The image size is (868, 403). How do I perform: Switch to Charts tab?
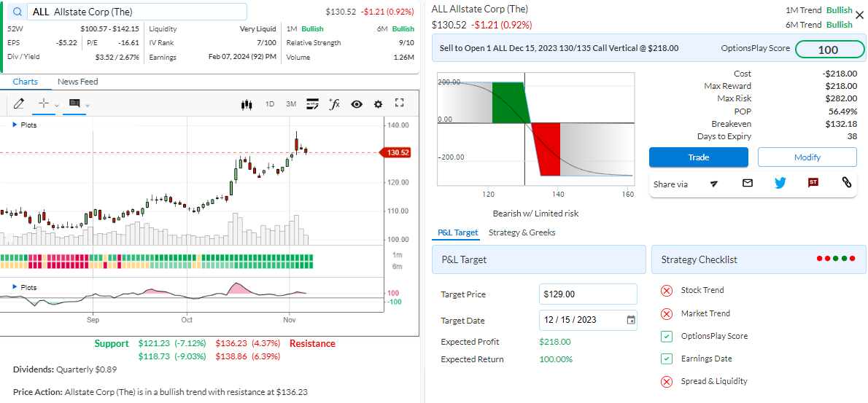tap(26, 82)
